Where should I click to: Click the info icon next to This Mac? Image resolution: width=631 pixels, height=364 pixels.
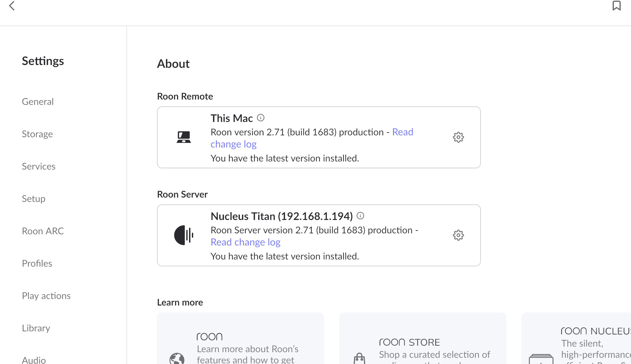click(261, 118)
